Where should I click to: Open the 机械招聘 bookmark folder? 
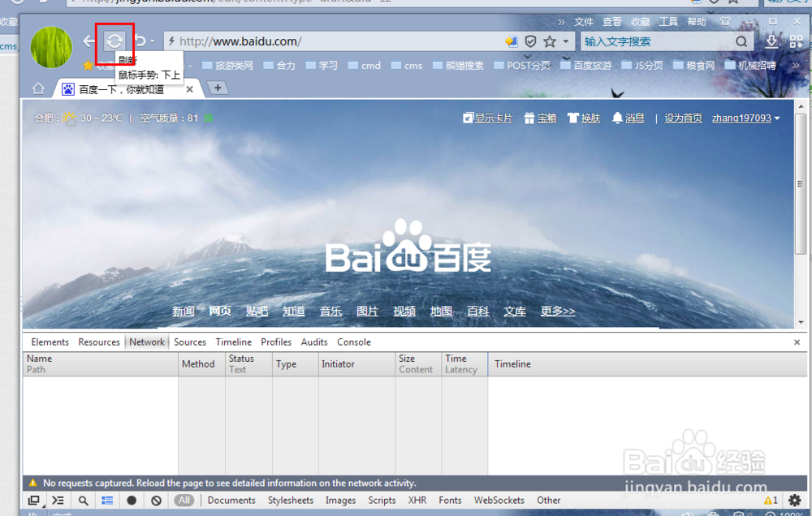click(750, 65)
